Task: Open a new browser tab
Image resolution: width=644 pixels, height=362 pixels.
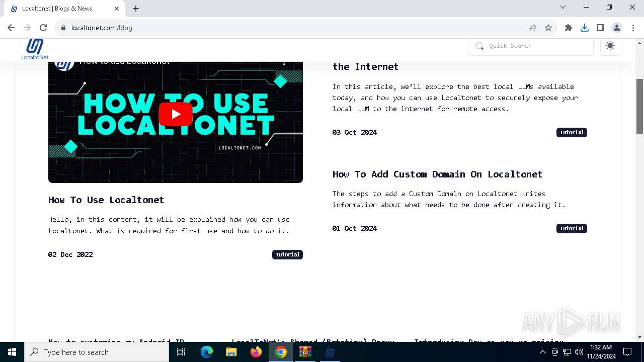Action: tap(136, 9)
